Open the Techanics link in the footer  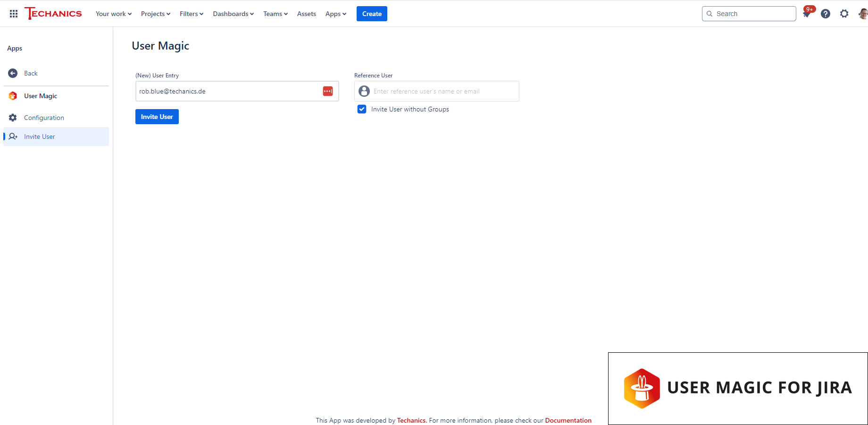(412, 420)
